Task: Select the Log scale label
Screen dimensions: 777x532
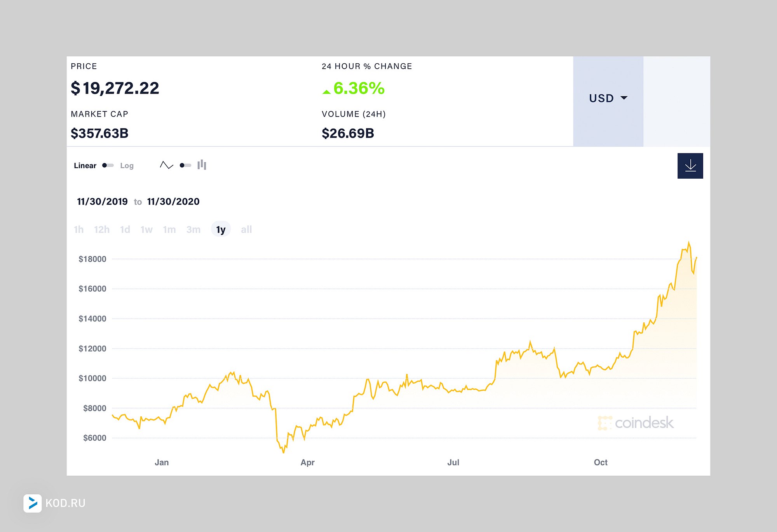Action: click(127, 165)
